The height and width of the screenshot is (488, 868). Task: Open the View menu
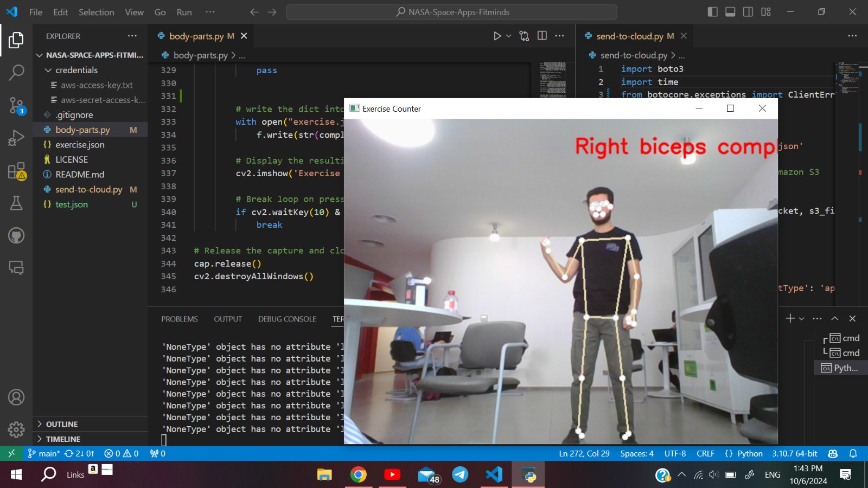[x=135, y=12]
